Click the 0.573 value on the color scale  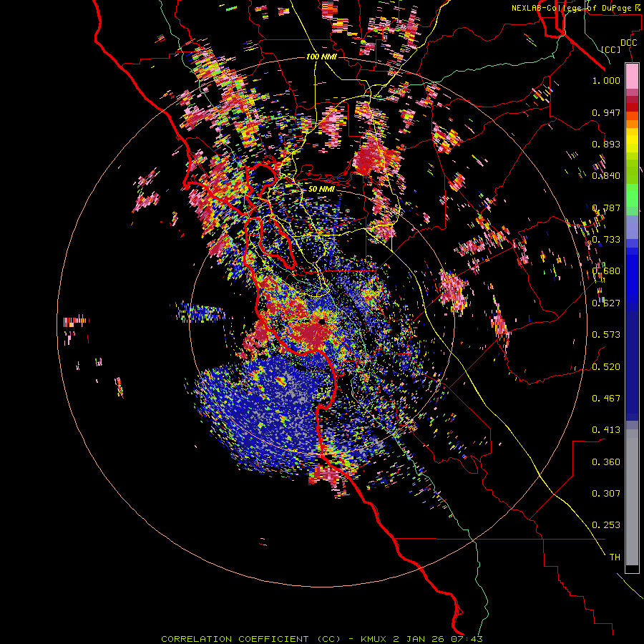click(x=606, y=335)
